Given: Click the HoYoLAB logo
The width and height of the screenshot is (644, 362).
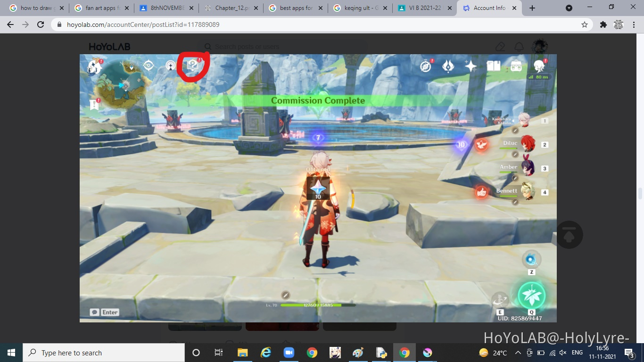Looking at the screenshot, I should pyautogui.click(x=109, y=47).
